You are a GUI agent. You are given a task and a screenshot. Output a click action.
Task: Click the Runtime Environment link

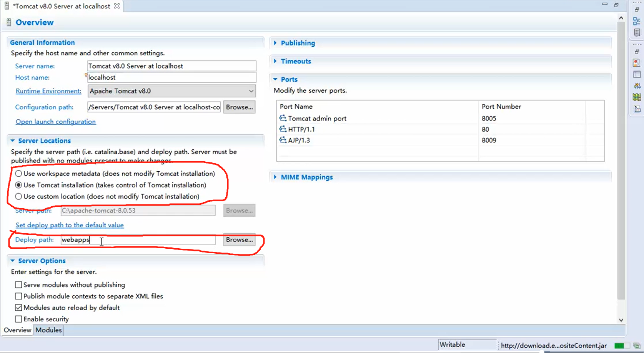pos(48,91)
